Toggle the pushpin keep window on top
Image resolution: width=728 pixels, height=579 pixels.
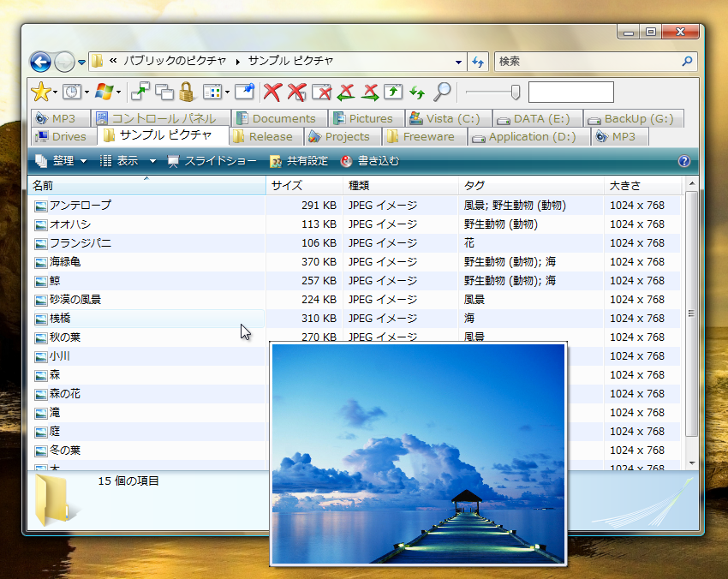click(x=245, y=92)
